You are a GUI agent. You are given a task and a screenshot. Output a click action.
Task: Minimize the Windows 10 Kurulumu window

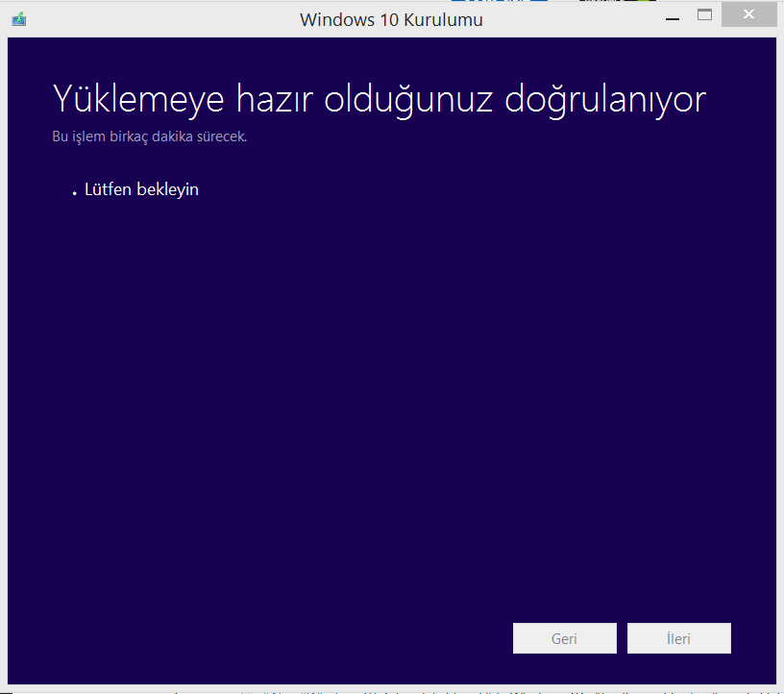pos(673,18)
